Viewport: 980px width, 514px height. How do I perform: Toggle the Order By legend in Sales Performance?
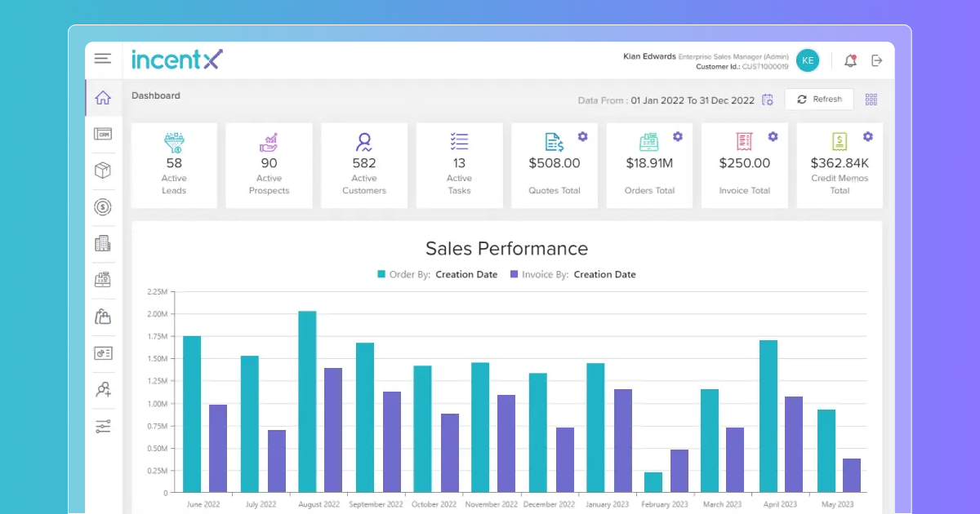pos(435,274)
